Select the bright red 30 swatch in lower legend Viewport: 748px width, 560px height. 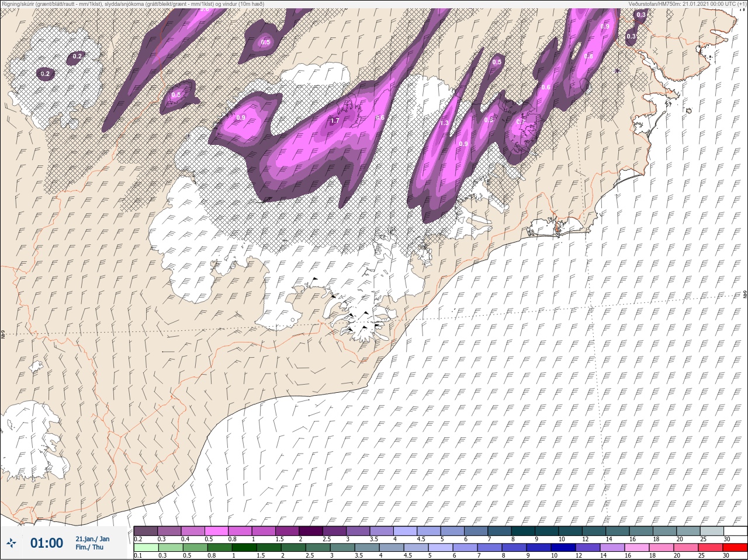tap(735, 547)
